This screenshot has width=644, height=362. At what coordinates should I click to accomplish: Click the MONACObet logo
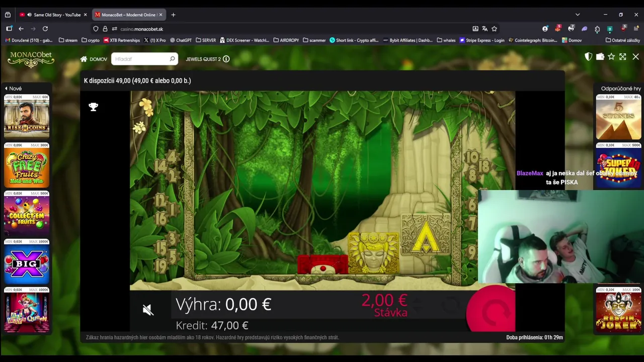pos(31,59)
